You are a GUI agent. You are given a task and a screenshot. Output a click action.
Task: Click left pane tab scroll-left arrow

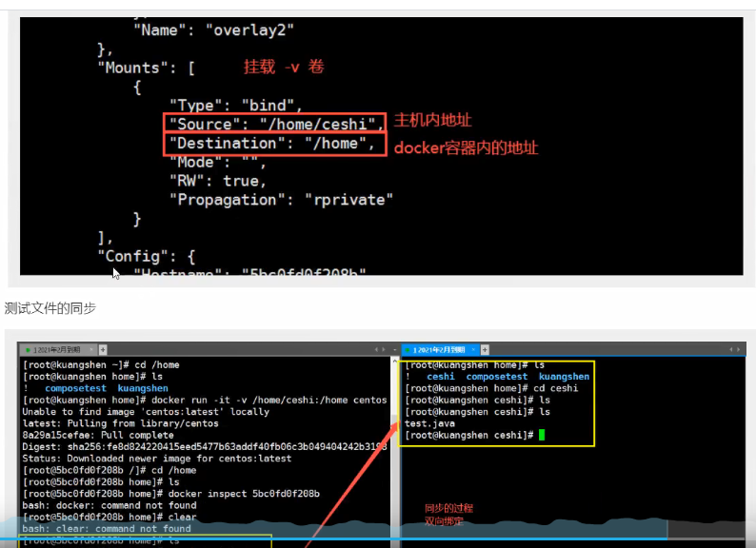pyautogui.click(x=377, y=349)
